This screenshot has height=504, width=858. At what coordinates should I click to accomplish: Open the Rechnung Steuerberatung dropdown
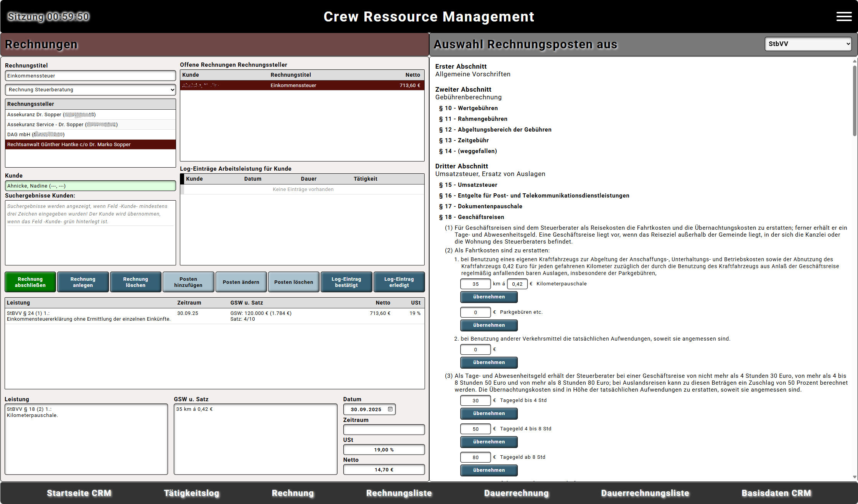pos(91,90)
